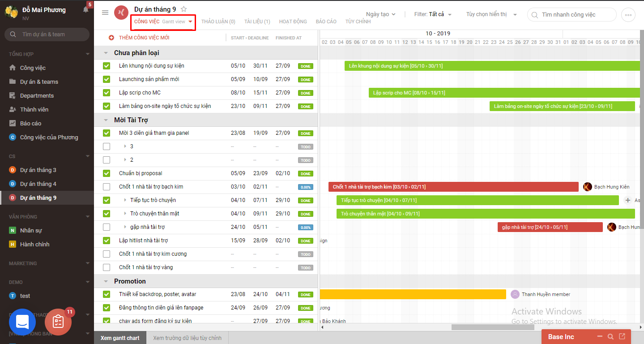Image resolution: width=644 pixels, height=344 pixels.
Task: Click the red project logo icon
Action: pos(121,13)
